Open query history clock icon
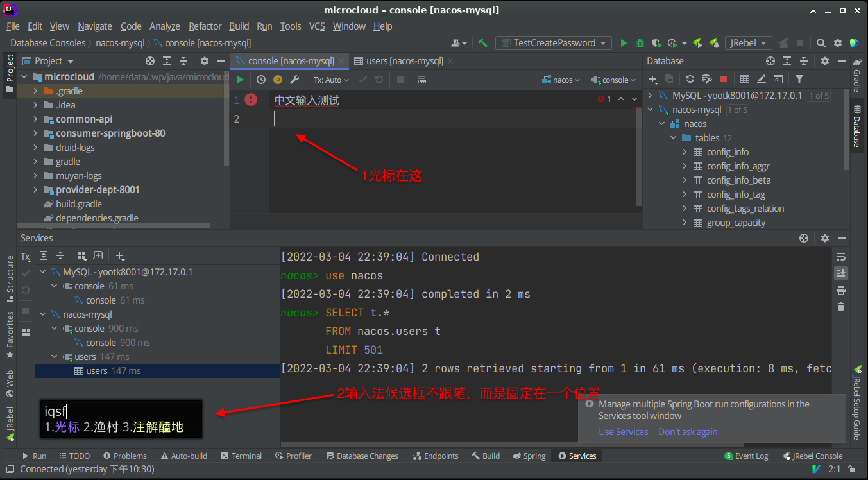Viewport: 868px width, 480px height. pos(260,80)
